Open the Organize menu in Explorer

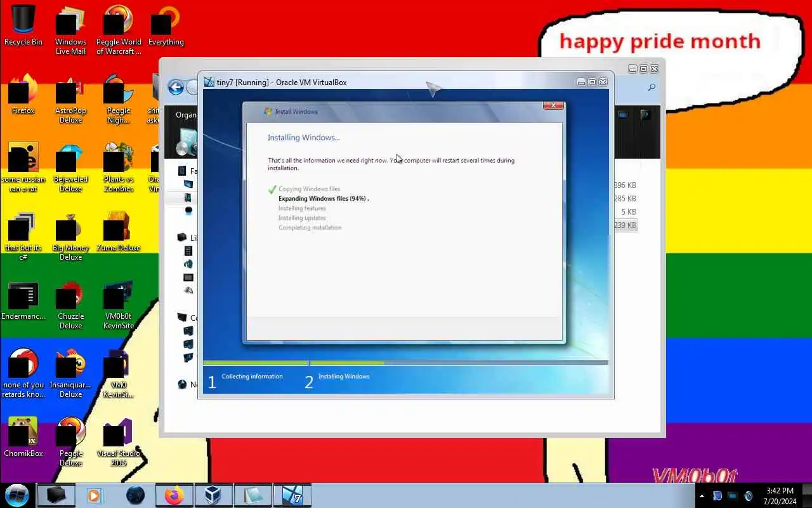click(x=187, y=115)
